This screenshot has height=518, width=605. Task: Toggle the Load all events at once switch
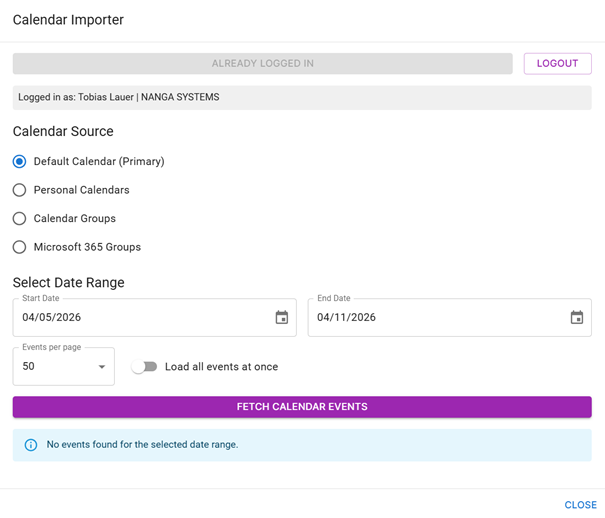[x=144, y=366]
